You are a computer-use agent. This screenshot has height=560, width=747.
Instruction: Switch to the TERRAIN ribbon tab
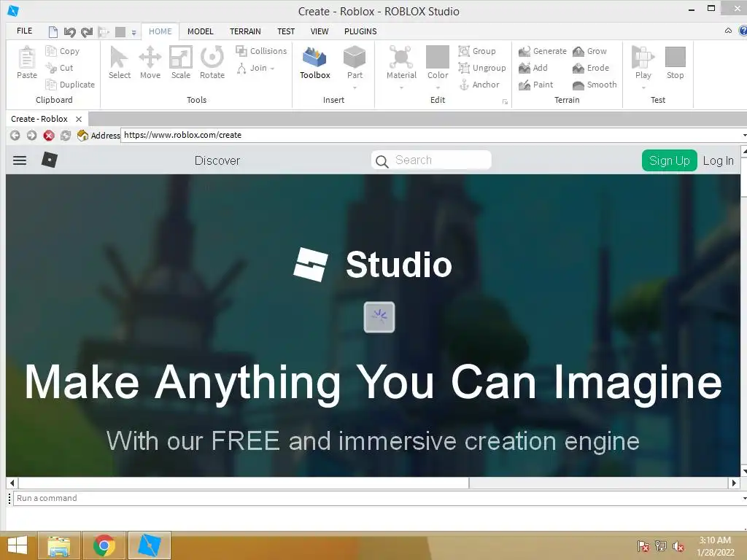(245, 31)
